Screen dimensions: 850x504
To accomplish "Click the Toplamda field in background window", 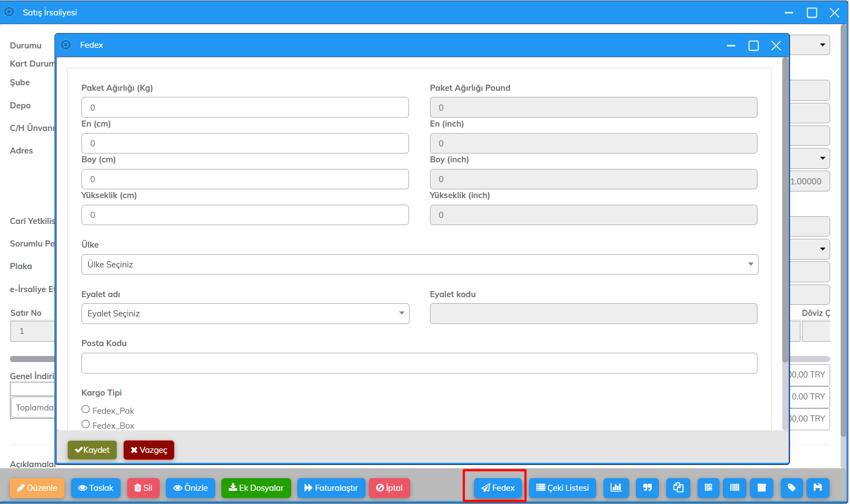I will click(x=33, y=408).
